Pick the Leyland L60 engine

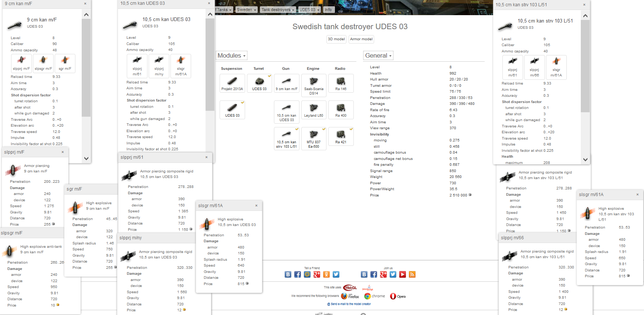coord(313,110)
